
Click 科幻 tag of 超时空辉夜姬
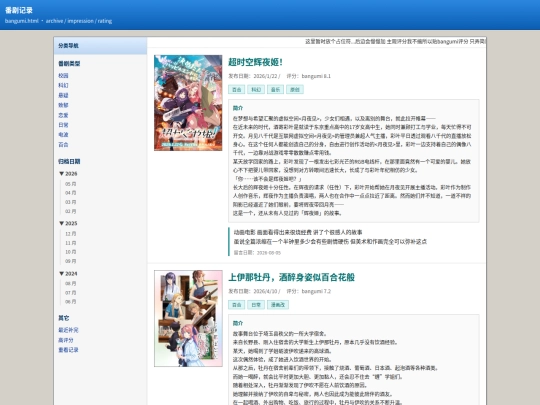[x=256, y=90]
